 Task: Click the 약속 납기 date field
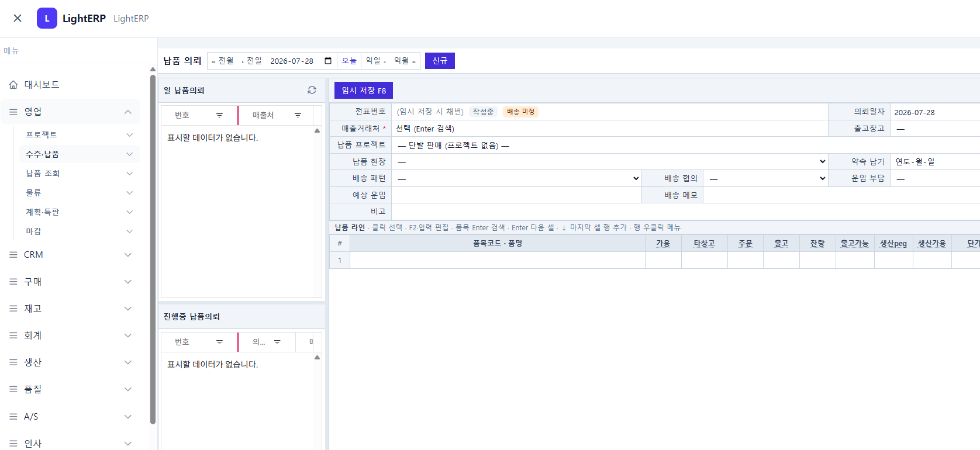point(936,162)
